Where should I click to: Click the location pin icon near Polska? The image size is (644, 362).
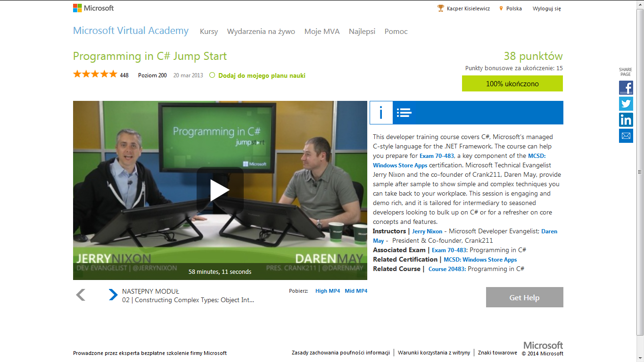[501, 8]
